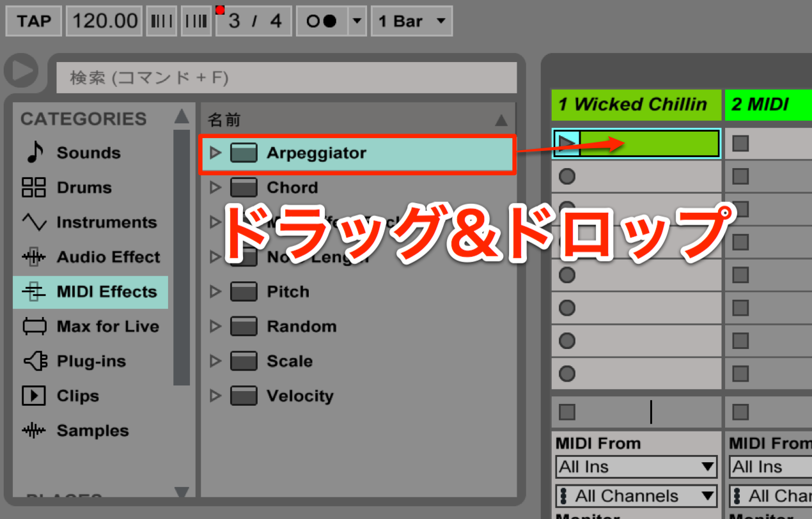
Task: Expand the Scale device
Action: click(215, 361)
